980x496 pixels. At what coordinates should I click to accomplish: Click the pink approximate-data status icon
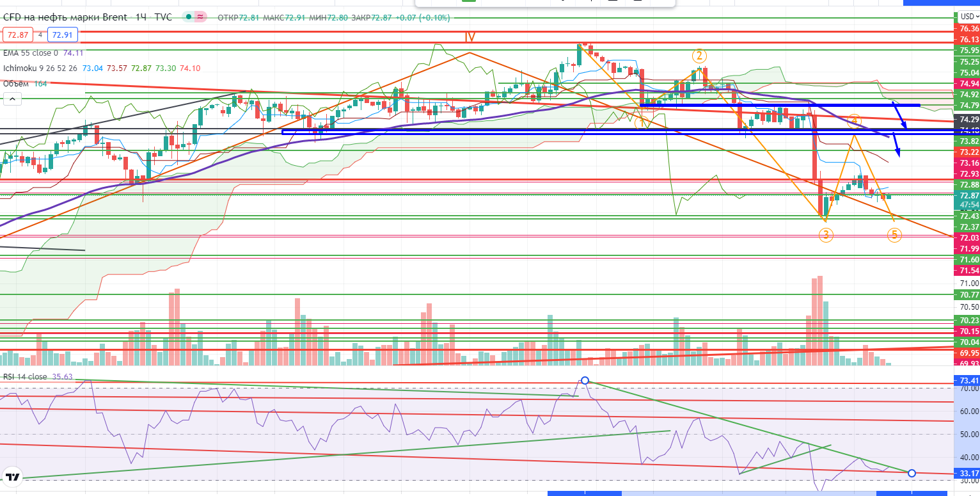(x=202, y=17)
